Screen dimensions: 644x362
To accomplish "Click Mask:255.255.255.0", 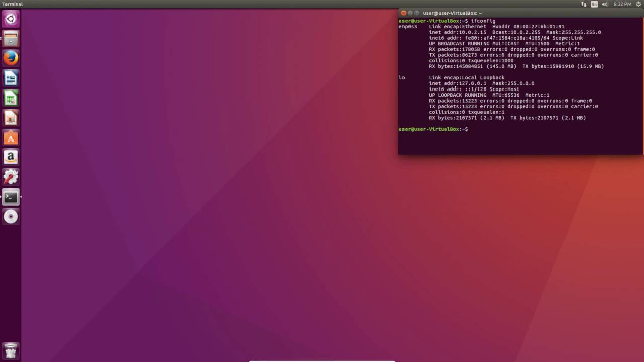I will [x=574, y=32].
